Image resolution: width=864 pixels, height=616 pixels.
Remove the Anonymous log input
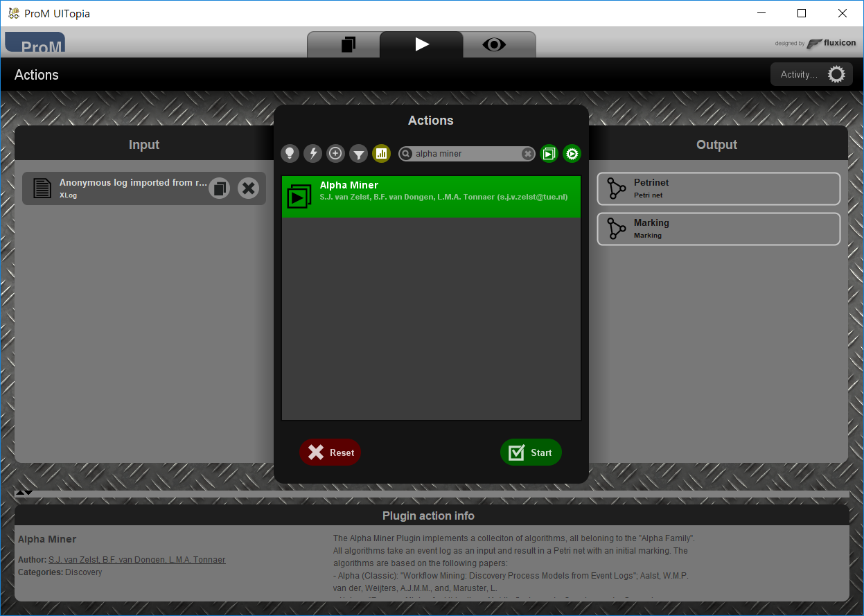[248, 188]
